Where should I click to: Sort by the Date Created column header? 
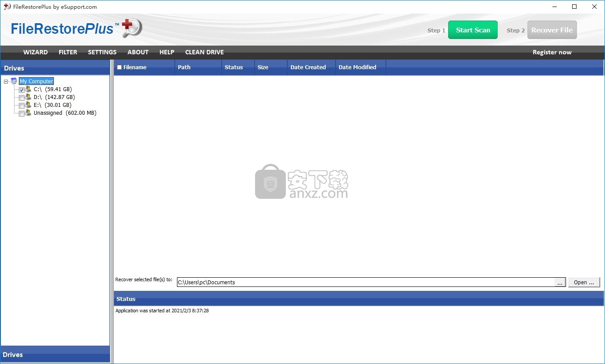[311, 67]
